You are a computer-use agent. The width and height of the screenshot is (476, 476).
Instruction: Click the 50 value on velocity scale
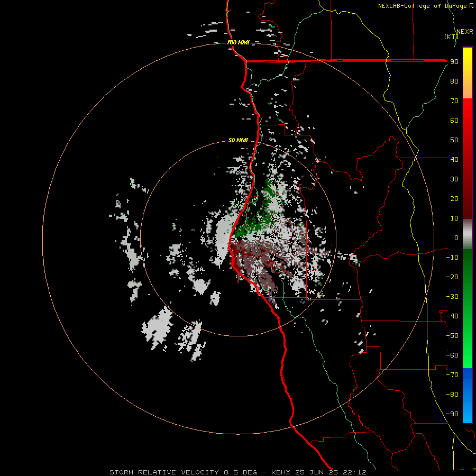coord(454,140)
